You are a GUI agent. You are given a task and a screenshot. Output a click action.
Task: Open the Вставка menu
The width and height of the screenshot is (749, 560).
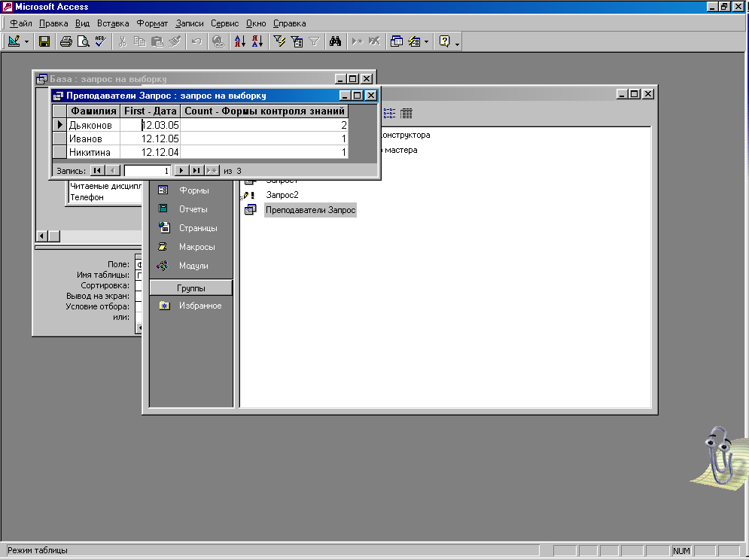113,23
